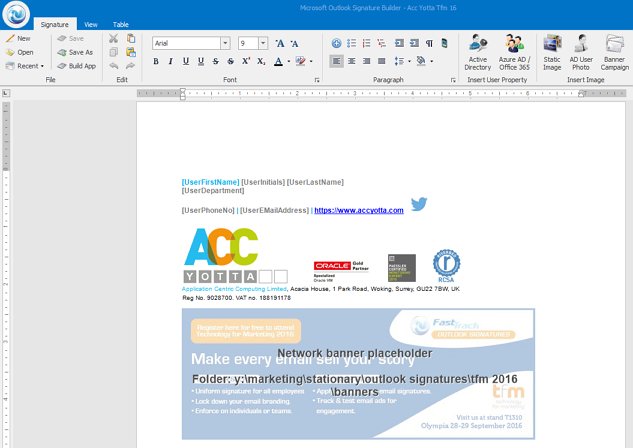Viewport: 633px width, 448px height.
Task: Click the [UserFirstName] placeholder text
Action: 210,182
